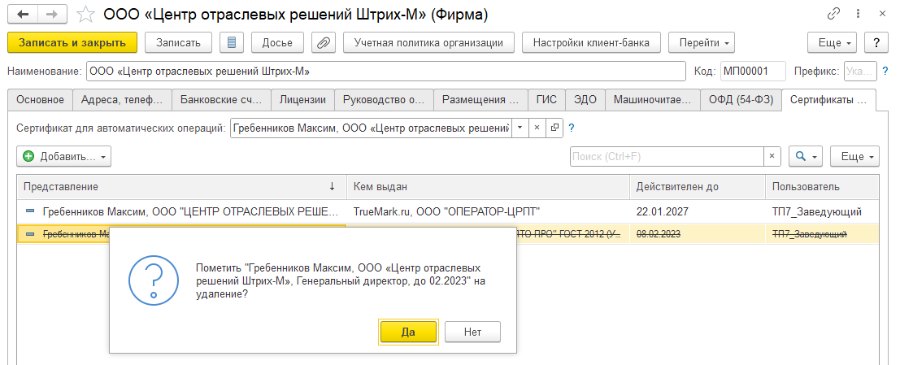Click the Наименование input field
The width and height of the screenshot is (900, 365).
click(x=386, y=72)
